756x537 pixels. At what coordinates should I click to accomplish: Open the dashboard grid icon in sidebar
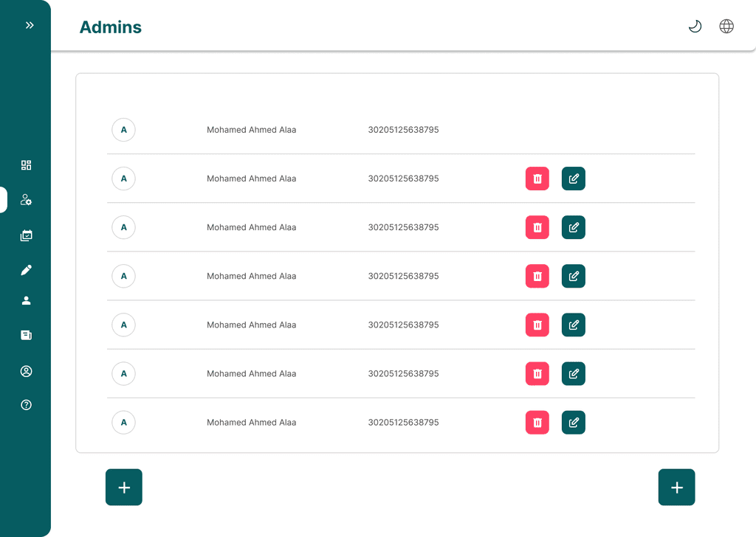click(27, 165)
